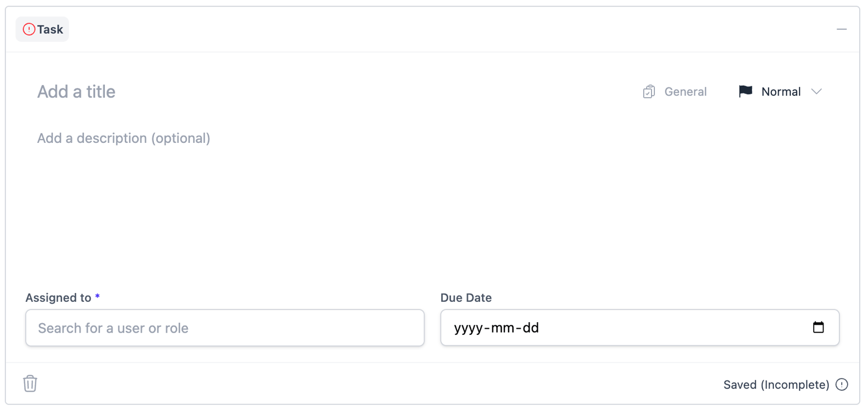Delete the task with the trash icon
Image resolution: width=868 pixels, height=415 pixels.
point(30,384)
